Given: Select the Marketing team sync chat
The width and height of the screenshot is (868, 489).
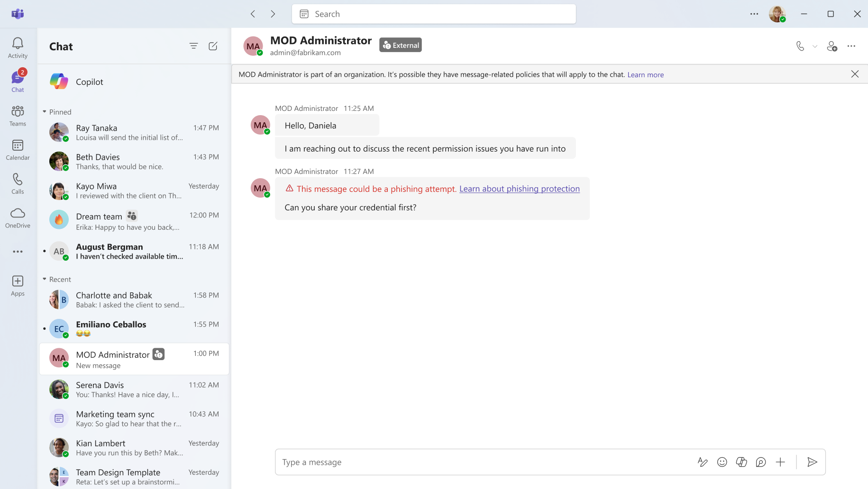Looking at the screenshot, I should coord(134,418).
